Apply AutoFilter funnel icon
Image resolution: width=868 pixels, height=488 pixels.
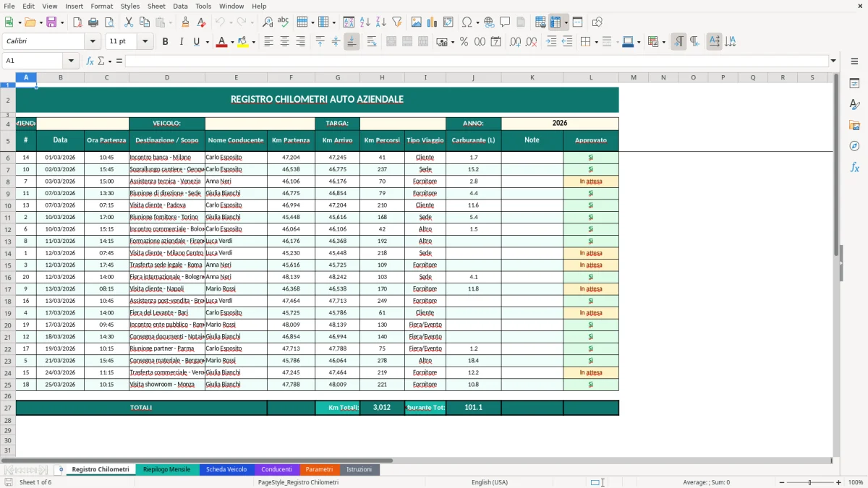(x=396, y=22)
